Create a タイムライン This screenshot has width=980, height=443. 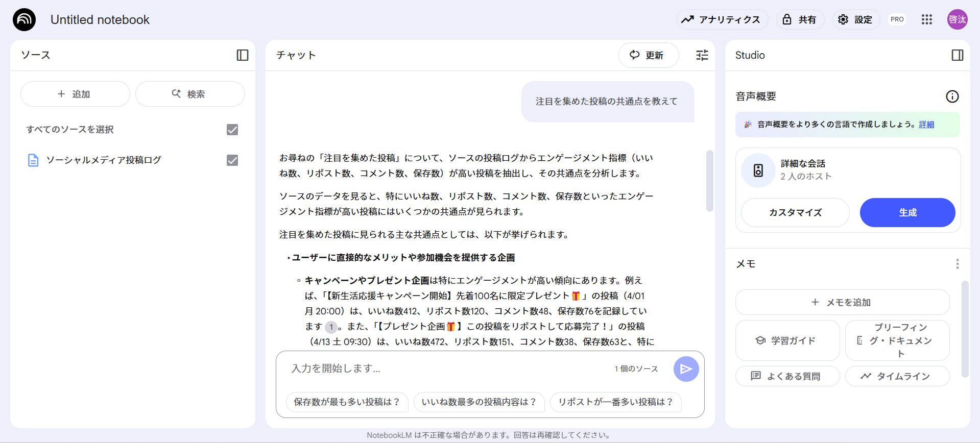point(897,376)
